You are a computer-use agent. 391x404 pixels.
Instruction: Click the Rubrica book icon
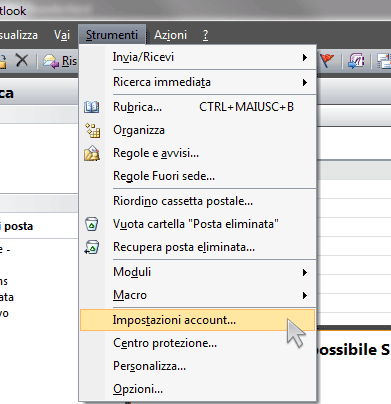pos(91,107)
